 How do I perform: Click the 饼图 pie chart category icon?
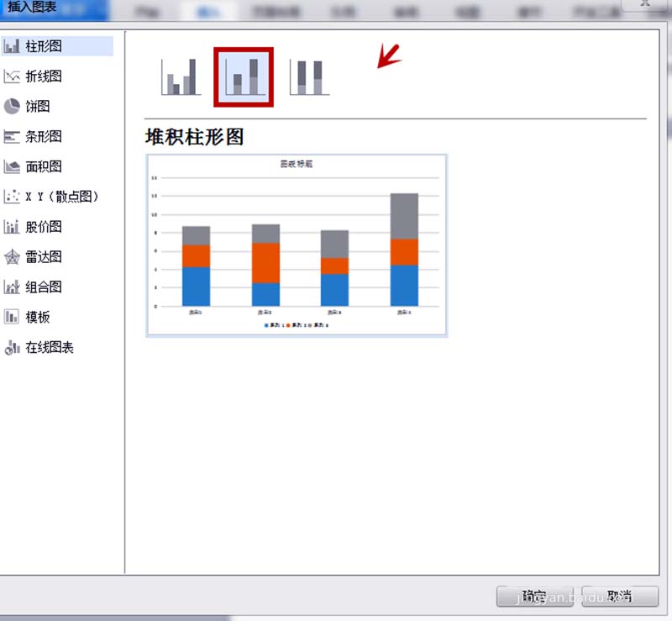(12, 106)
